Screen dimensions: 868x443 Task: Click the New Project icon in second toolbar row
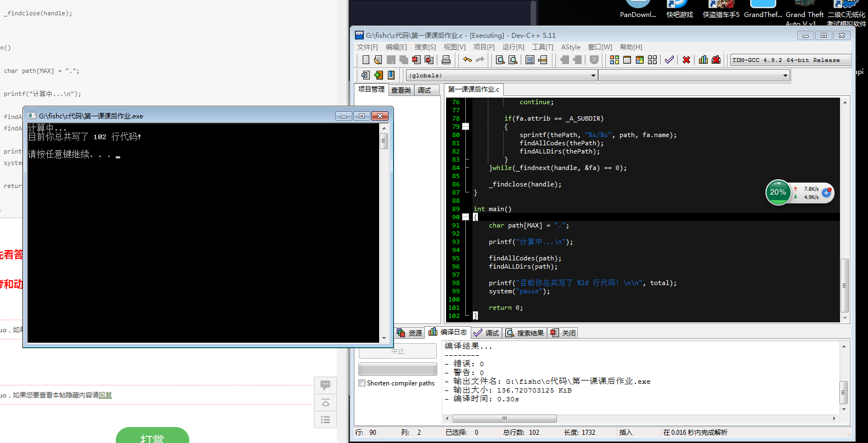click(x=366, y=75)
